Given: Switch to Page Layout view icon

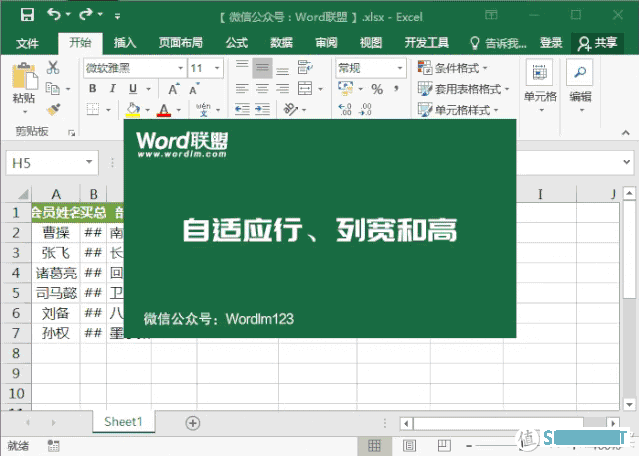Looking at the screenshot, I should (409, 446).
